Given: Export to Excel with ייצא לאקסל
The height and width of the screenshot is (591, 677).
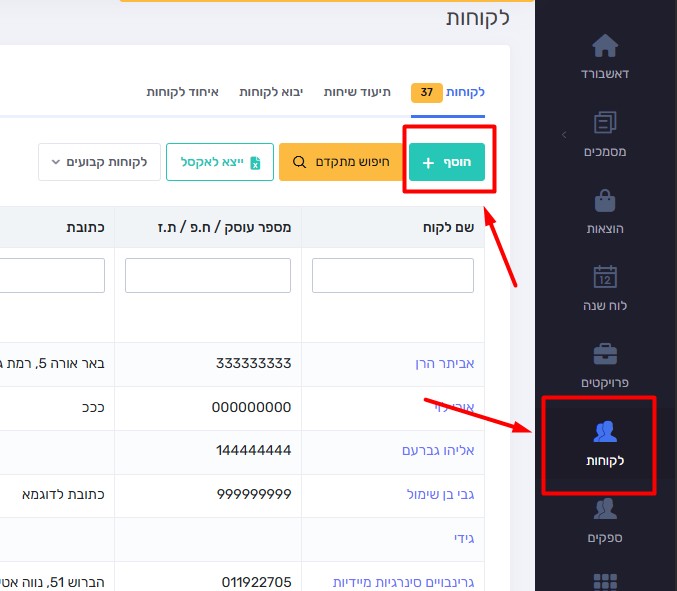Looking at the screenshot, I should click(219, 162).
